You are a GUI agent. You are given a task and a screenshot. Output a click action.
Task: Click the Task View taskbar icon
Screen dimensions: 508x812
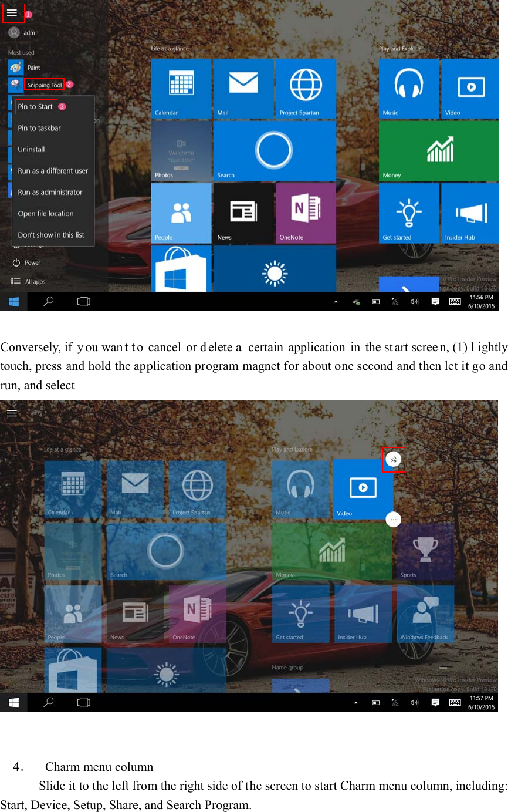(83, 301)
